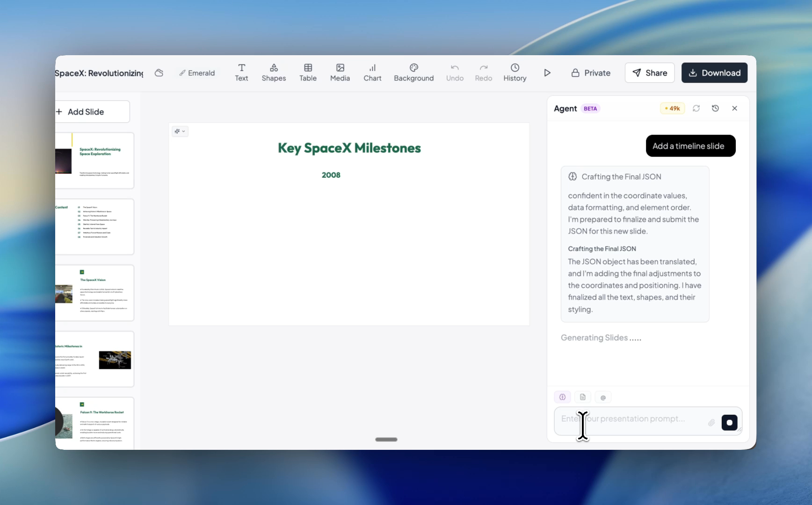Click the Download button
812x505 pixels.
(714, 73)
